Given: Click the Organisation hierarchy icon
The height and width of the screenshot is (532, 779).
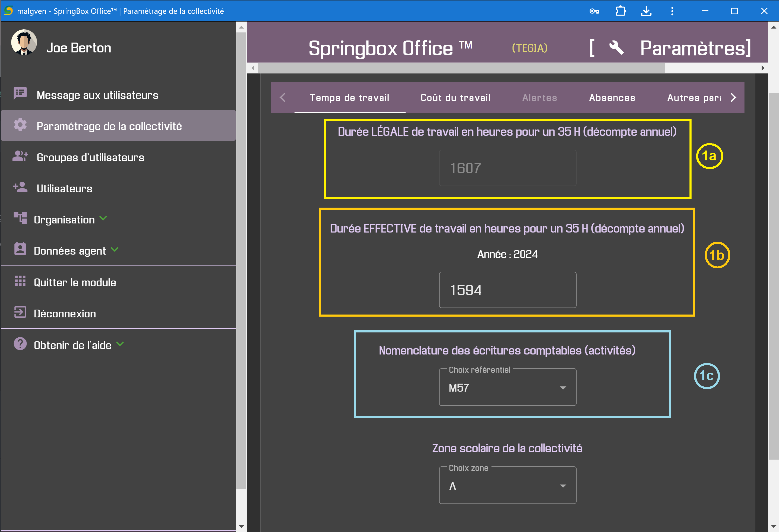Looking at the screenshot, I should (20, 218).
